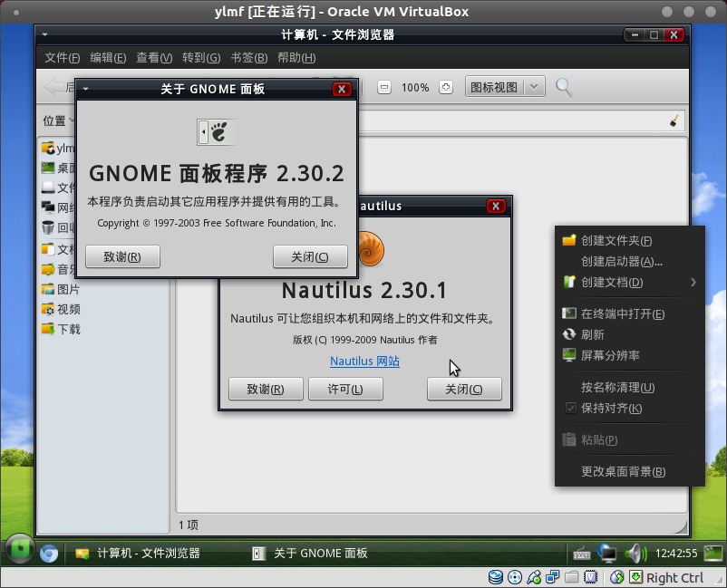Click the "1 项" status bar text

coord(189,525)
